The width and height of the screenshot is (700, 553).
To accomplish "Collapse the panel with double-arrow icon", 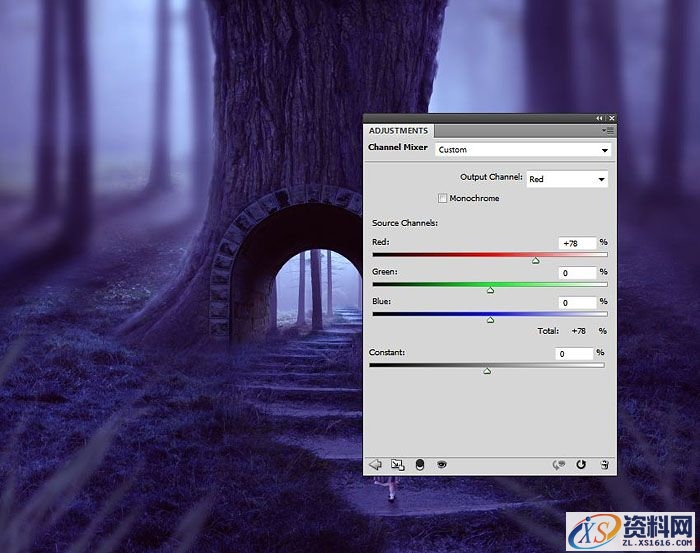I will pyautogui.click(x=599, y=118).
